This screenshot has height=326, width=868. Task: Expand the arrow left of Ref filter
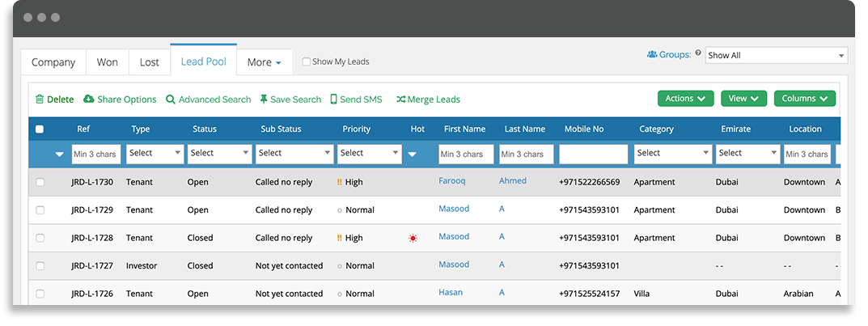point(60,155)
